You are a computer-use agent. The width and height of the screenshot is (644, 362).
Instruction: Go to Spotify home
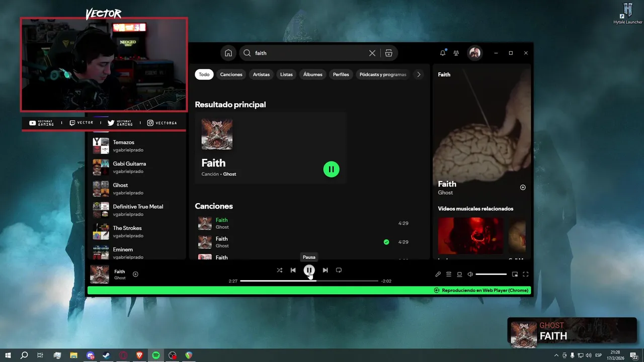pos(228,53)
